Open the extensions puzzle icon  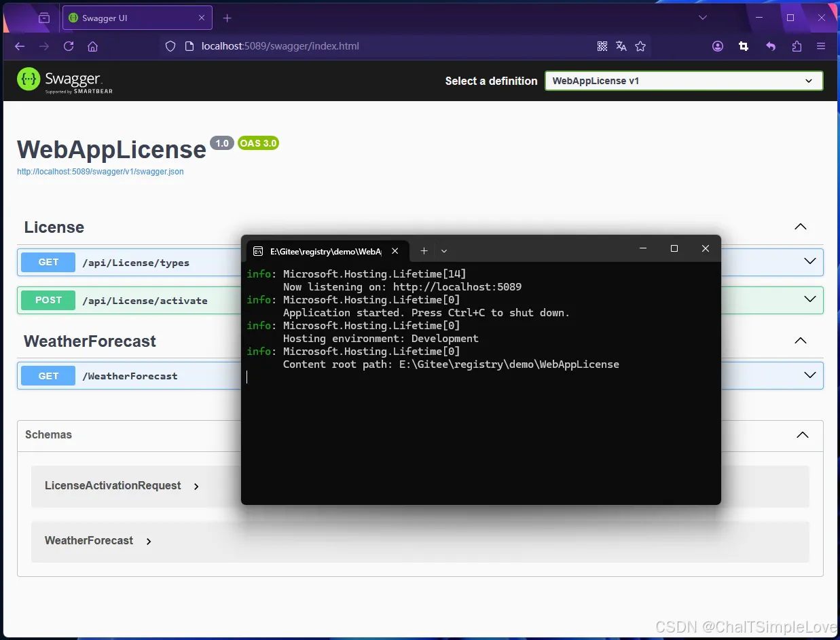pyautogui.click(x=797, y=46)
